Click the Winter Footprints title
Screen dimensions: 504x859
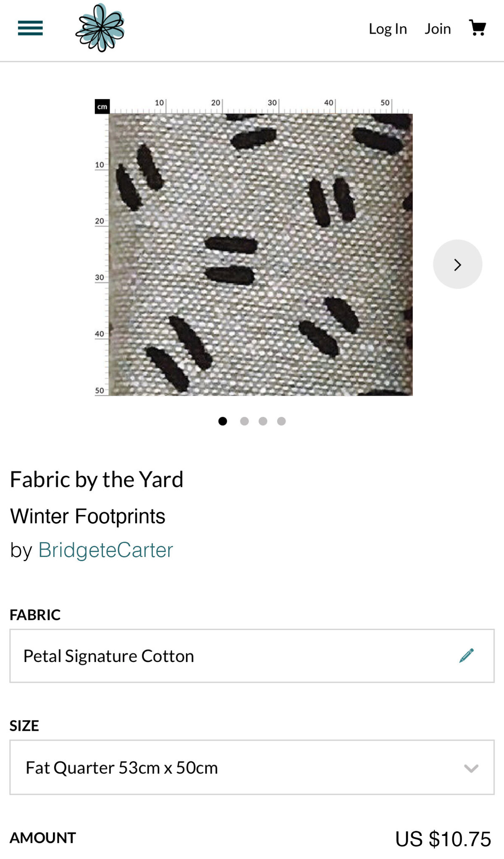point(88,516)
